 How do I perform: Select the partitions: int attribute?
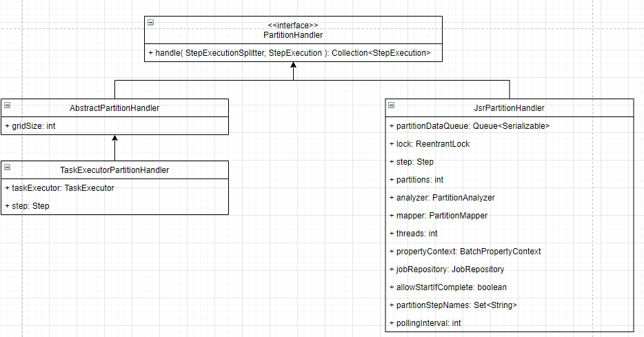tap(510, 180)
